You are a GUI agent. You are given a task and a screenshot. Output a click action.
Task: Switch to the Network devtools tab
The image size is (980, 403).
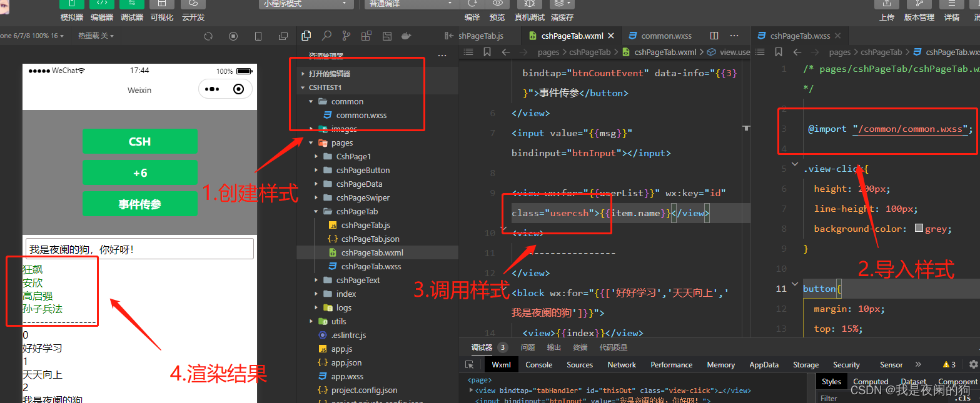[622, 365]
